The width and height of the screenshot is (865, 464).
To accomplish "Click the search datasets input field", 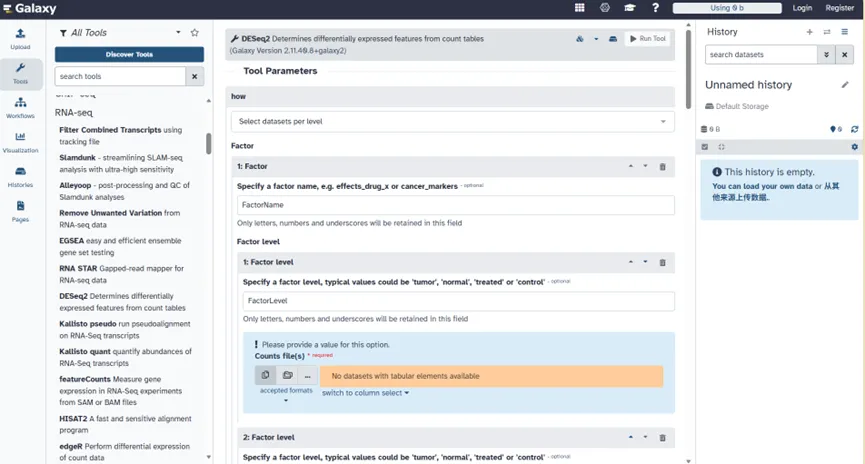I will 761,55.
